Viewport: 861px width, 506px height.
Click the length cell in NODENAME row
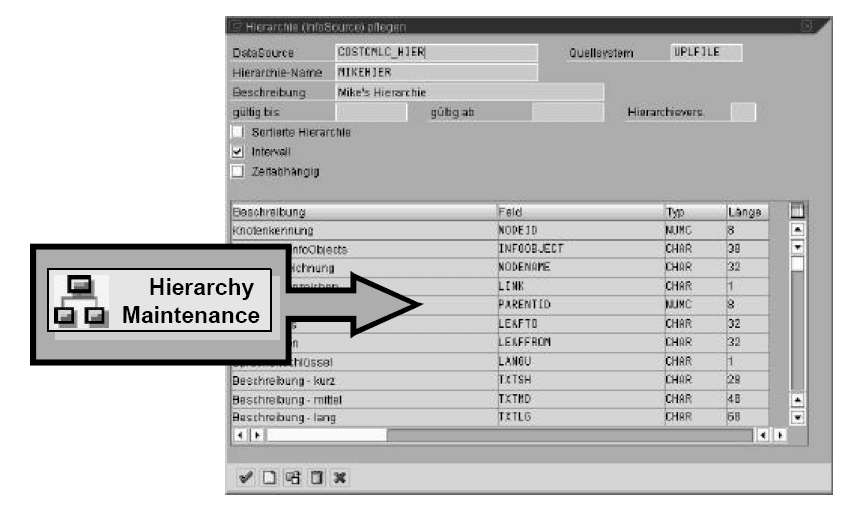pyautogui.click(x=747, y=268)
